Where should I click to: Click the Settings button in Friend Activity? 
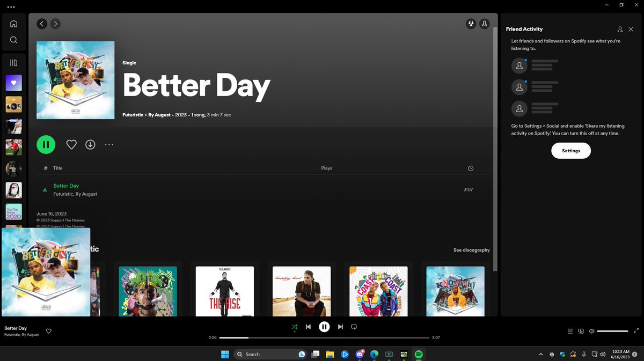571,151
